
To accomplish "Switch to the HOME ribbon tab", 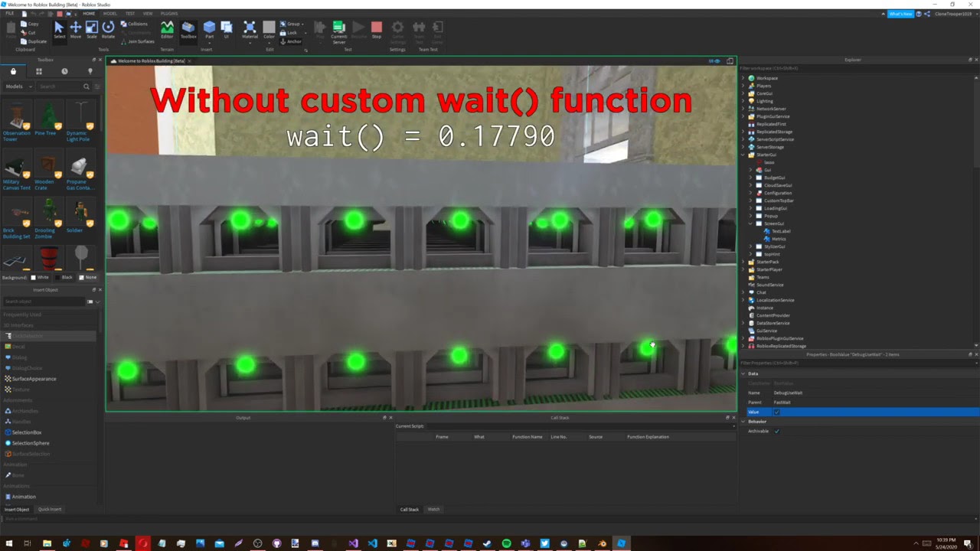I will (89, 13).
